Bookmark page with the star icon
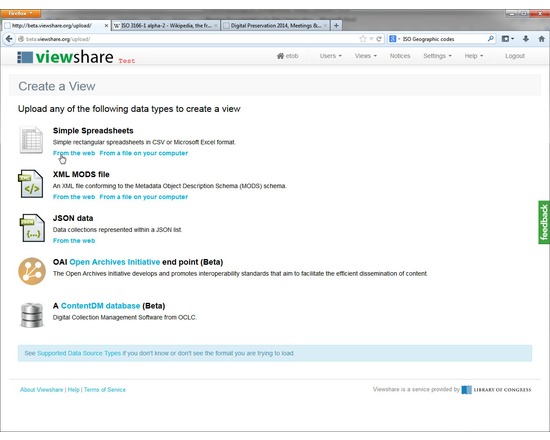Image resolution: width=550 pixels, height=440 pixels. click(363, 39)
